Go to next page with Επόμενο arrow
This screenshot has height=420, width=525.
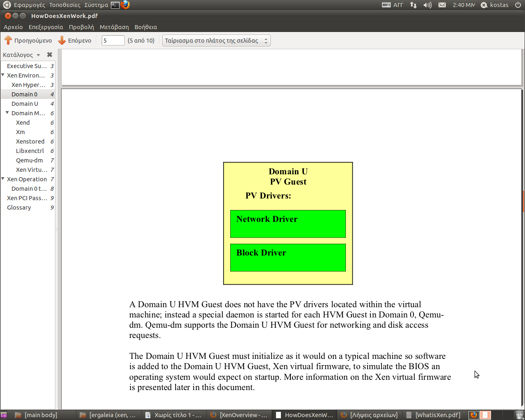pyautogui.click(x=75, y=40)
